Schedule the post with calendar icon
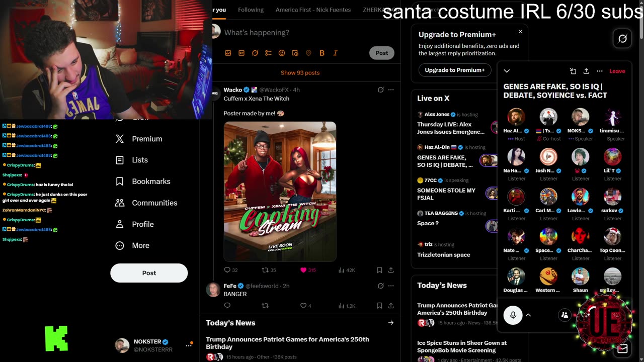This screenshot has width=644, height=362. point(295,53)
